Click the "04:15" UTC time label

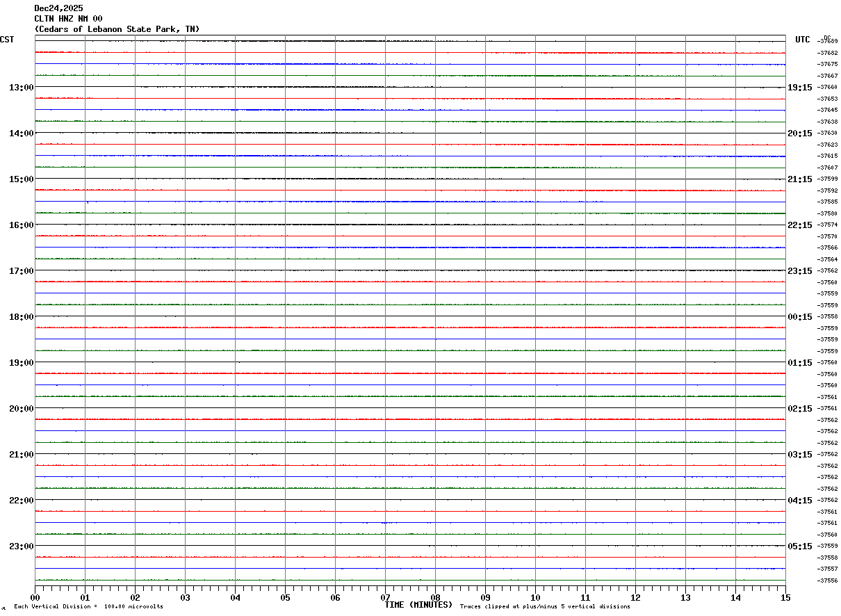coord(799,501)
